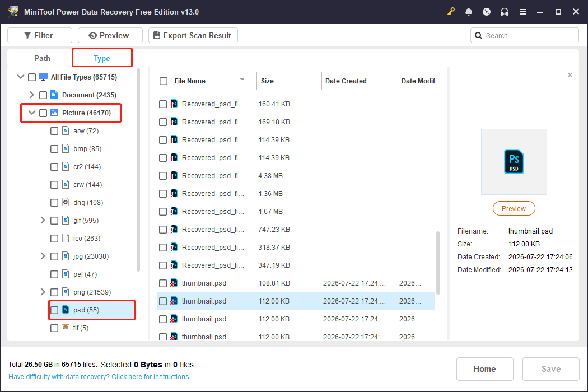Click the disc icon in title bar

[487, 12]
